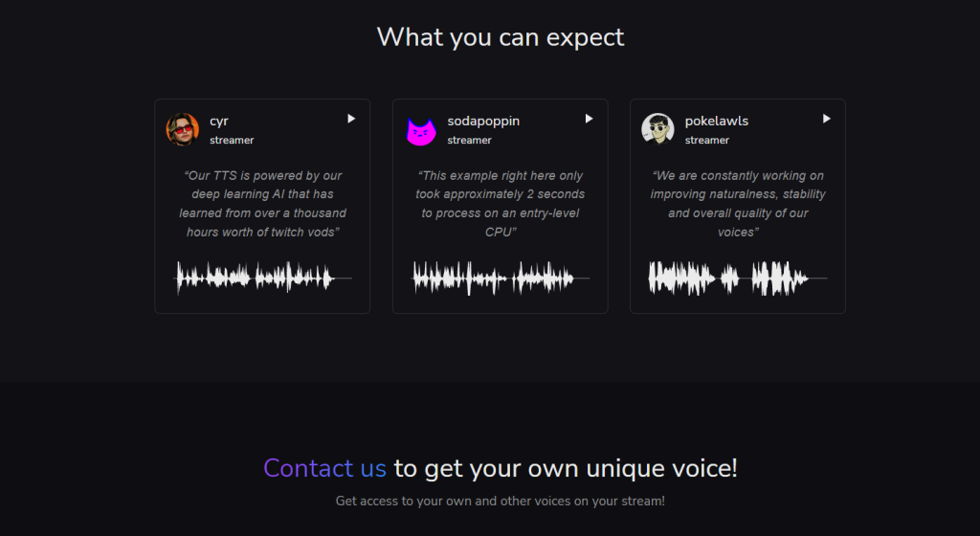Click the quote about improving naturalness

point(737,204)
